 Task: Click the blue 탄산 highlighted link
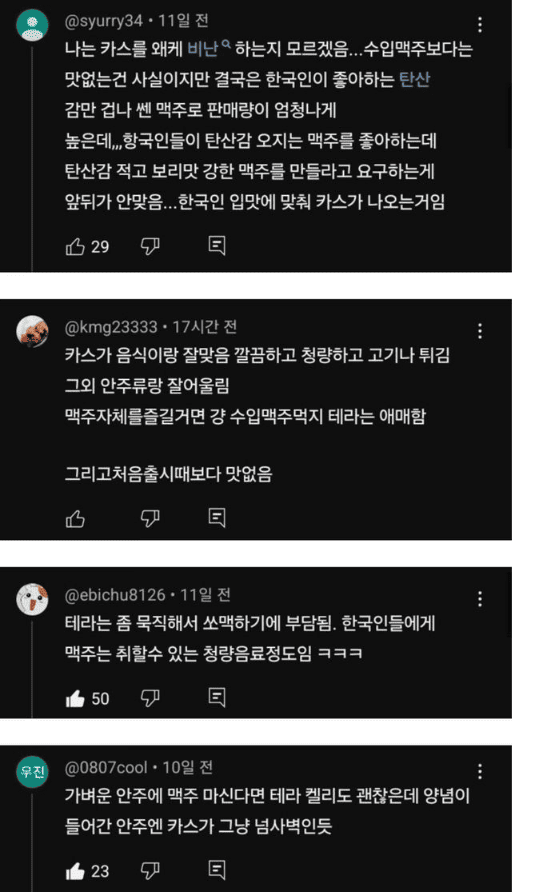click(414, 79)
